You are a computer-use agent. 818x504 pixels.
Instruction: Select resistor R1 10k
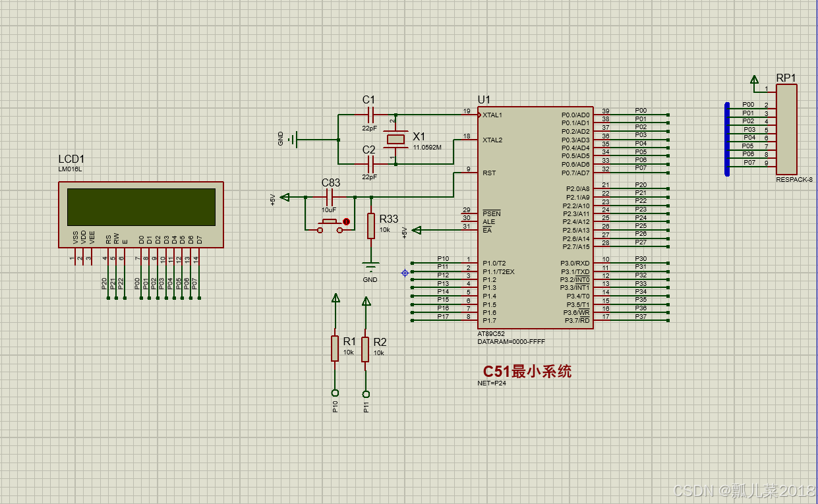[335, 349]
